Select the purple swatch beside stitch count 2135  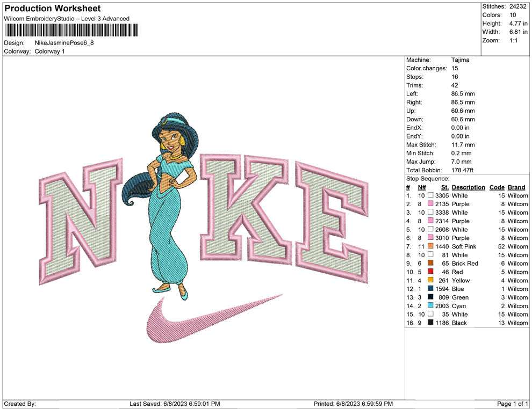(x=430, y=203)
